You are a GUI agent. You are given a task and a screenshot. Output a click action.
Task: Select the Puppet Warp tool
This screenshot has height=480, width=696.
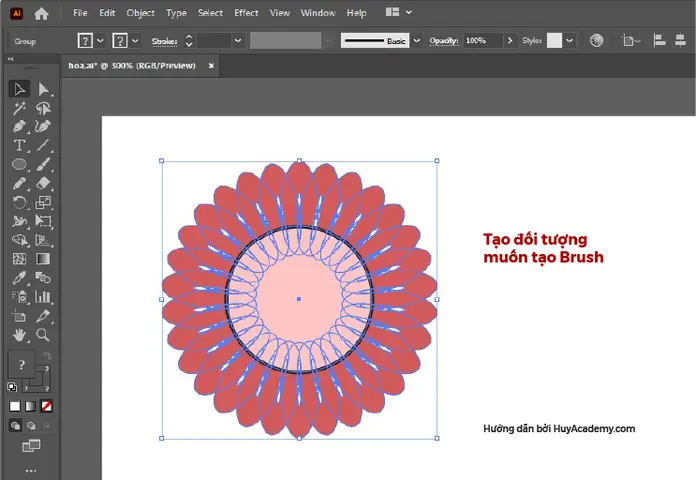20,221
